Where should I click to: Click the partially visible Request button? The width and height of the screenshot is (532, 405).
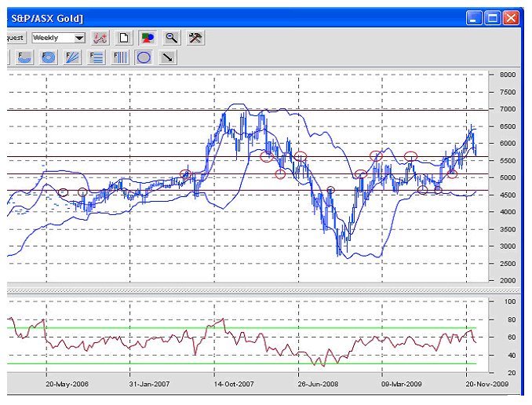click(x=16, y=37)
